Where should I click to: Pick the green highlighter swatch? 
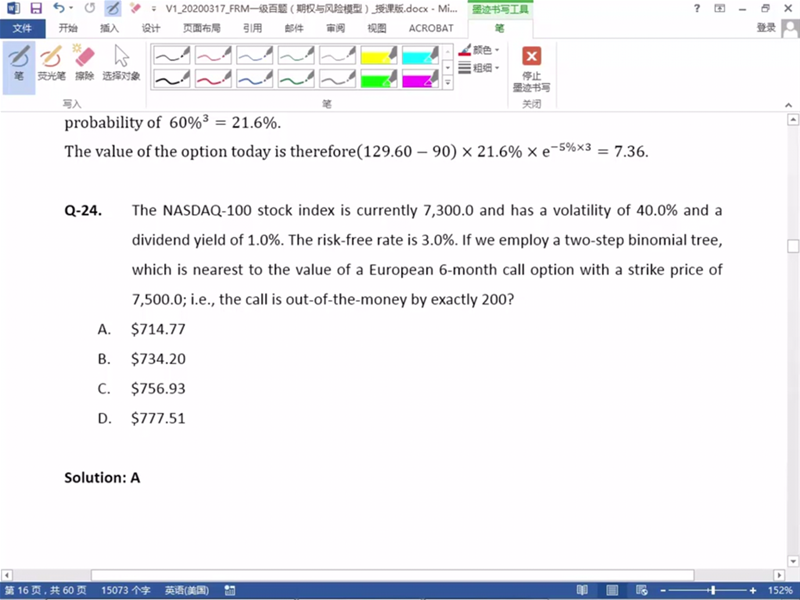tap(379, 79)
